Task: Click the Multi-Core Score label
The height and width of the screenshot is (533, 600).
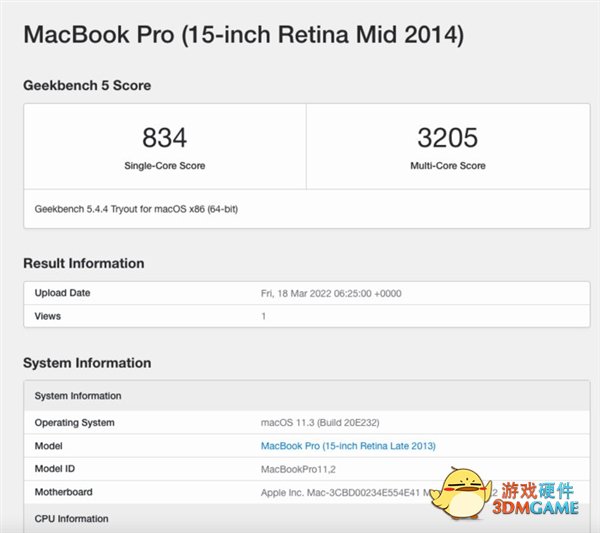Action: (x=448, y=166)
